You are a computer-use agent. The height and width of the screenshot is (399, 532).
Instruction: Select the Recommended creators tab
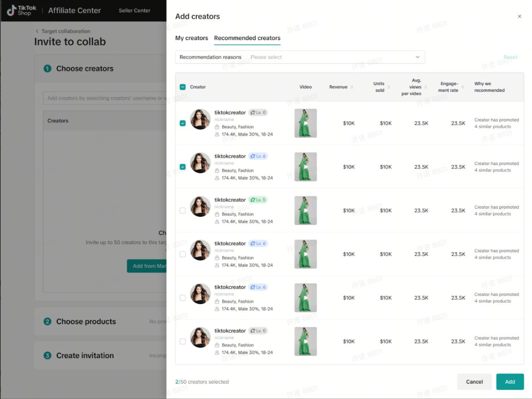(x=247, y=38)
